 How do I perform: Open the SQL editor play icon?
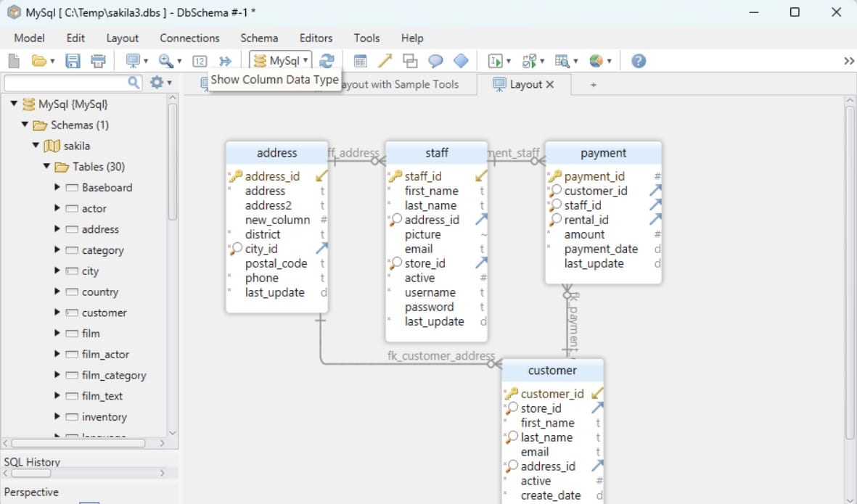pos(495,61)
